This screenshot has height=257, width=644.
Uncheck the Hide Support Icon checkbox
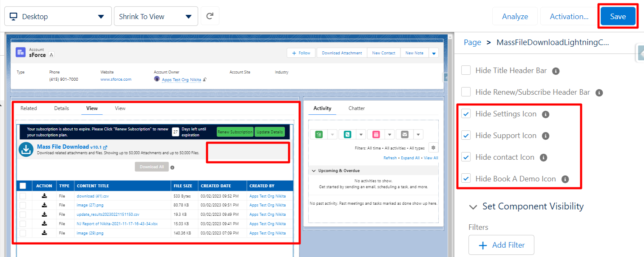tap(466, 136)
